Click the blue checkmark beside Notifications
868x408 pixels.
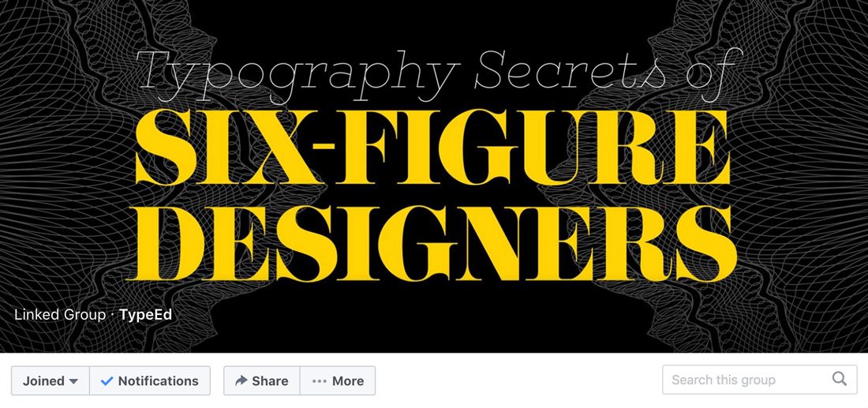(107, 381)
